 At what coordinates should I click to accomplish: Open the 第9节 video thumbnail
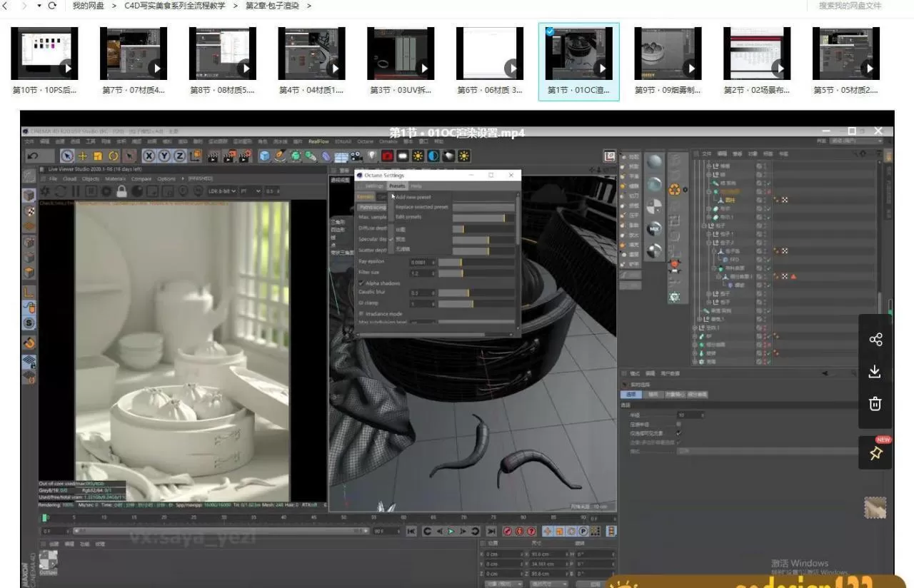pos(668,54)
